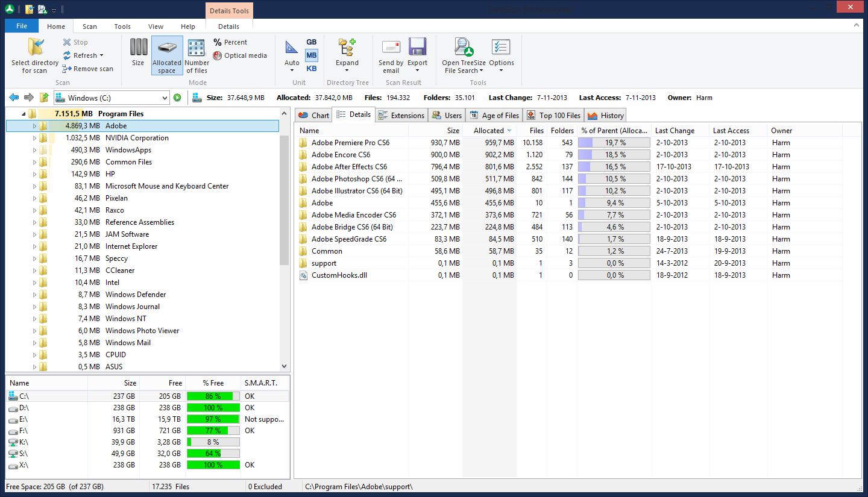Sort details by Owner column
Viewport: 868px width, 497px height.
[805, 130]
